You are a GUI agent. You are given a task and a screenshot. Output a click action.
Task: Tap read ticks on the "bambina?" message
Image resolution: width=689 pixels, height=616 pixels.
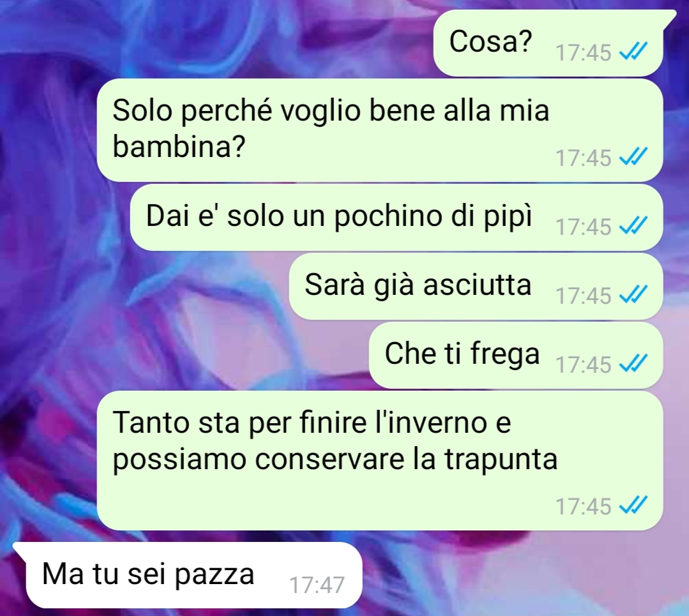point(633,156)
